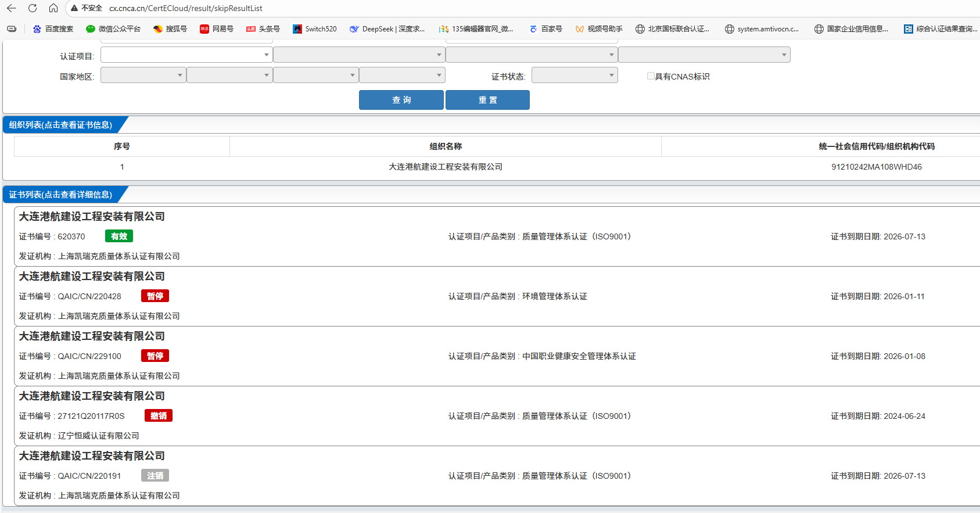Open the 国家企业信用信息 bookmark
The image size is (980, 513).
point(851,29)
